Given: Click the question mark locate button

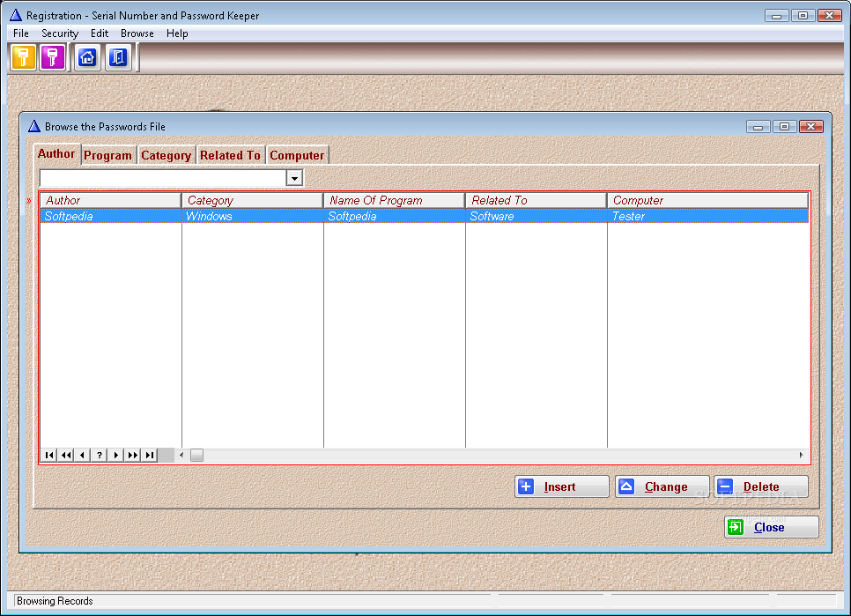Looking at the screenshot, I should 100,456.
